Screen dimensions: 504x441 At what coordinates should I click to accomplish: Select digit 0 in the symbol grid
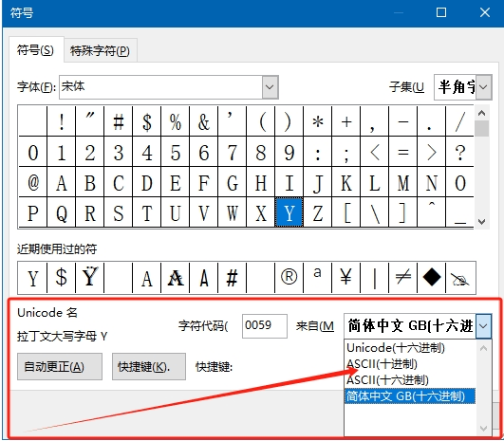pos(33,152)
